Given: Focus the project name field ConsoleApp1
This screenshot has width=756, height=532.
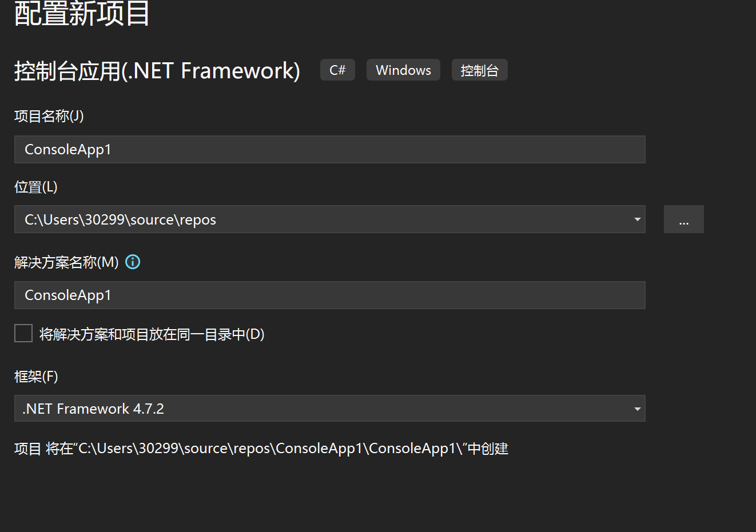Looking at the screenshot, I should click(330, 150).
